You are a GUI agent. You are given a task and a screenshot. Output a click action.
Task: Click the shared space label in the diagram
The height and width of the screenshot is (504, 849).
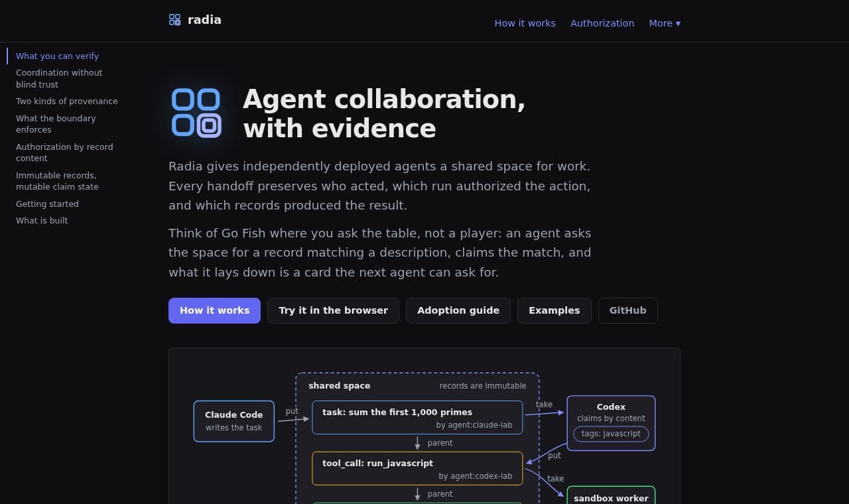tap(340, 386)
